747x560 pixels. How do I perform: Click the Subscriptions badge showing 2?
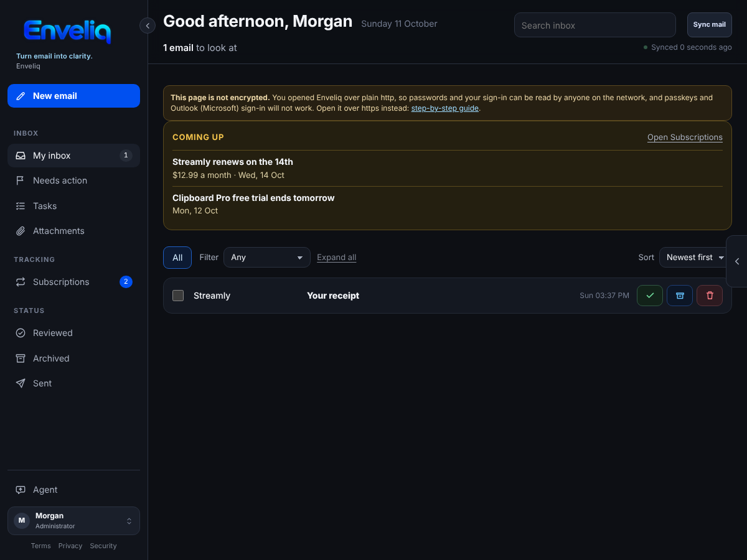coord(126,282)
